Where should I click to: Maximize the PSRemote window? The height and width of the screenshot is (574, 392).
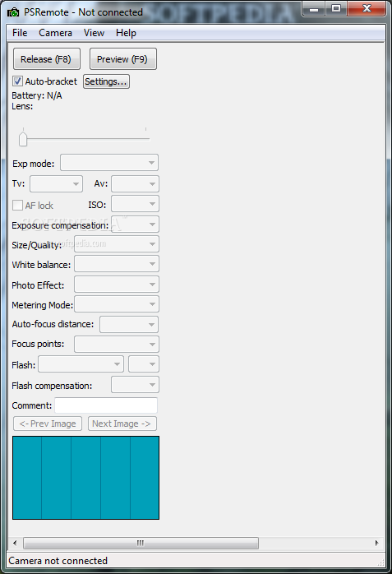point(336,9)
